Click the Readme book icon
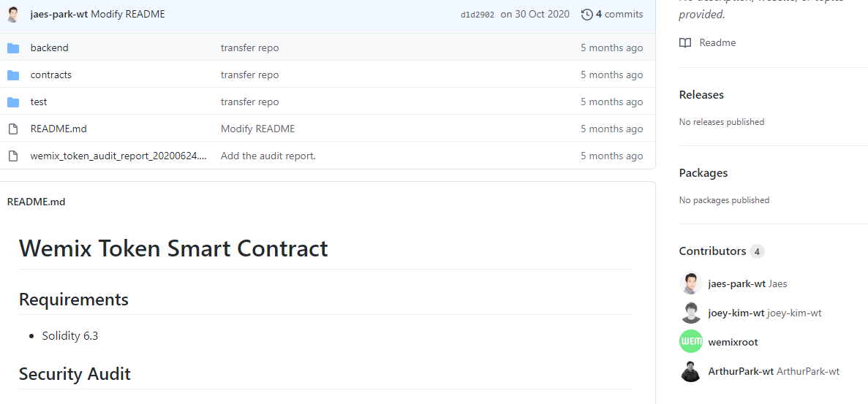Viewport: 868px width, 404px height. coord(685,42)
